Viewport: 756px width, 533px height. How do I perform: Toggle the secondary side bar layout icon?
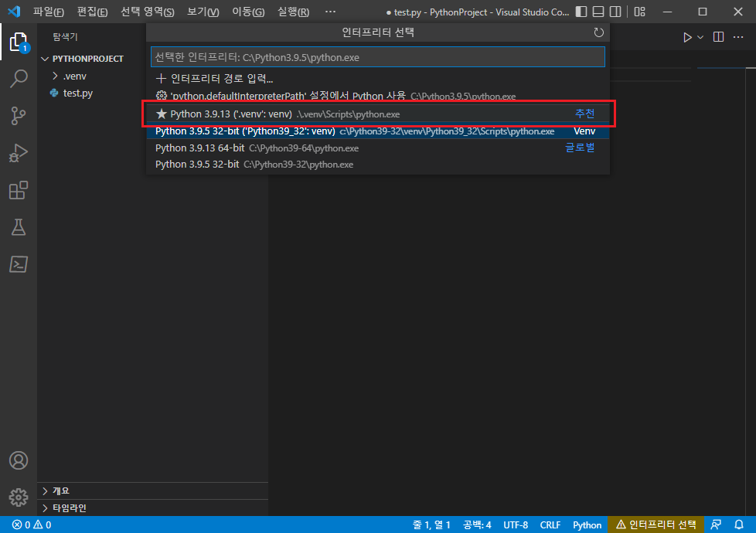[615, 12]
